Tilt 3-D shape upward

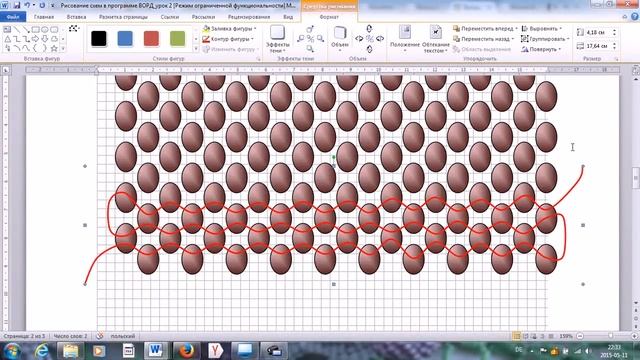(x=369, y=29)
